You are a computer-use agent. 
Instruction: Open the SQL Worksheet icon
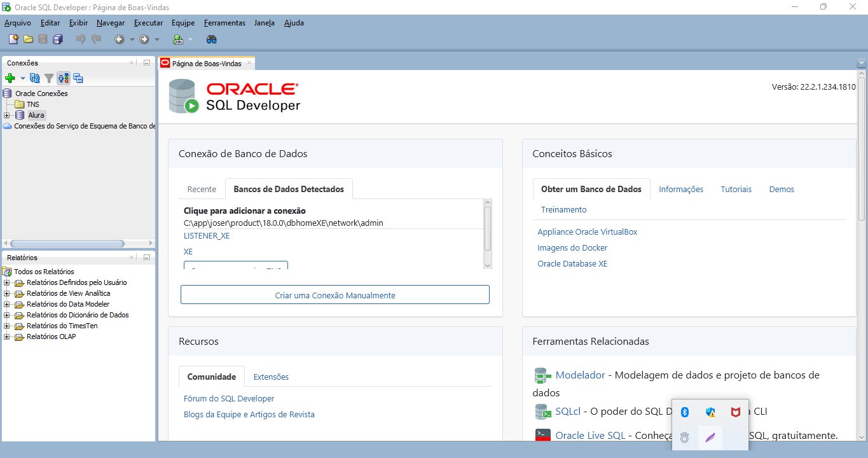(178, 39)
